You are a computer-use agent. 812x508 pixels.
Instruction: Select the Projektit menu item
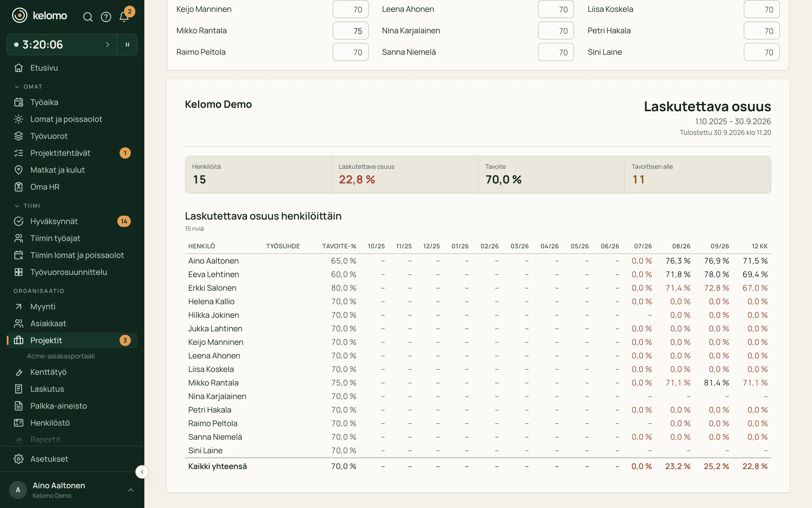click(72, 340)
